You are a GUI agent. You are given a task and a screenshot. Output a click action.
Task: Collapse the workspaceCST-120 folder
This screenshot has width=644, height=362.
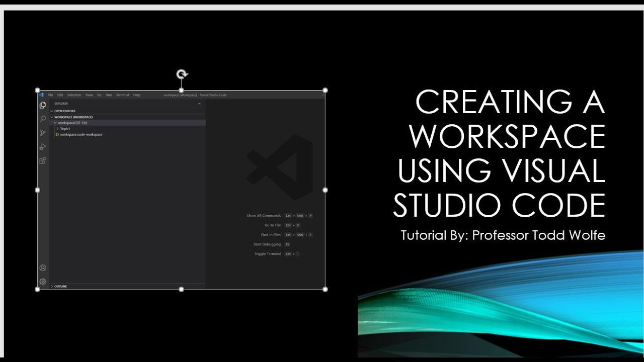55,123
